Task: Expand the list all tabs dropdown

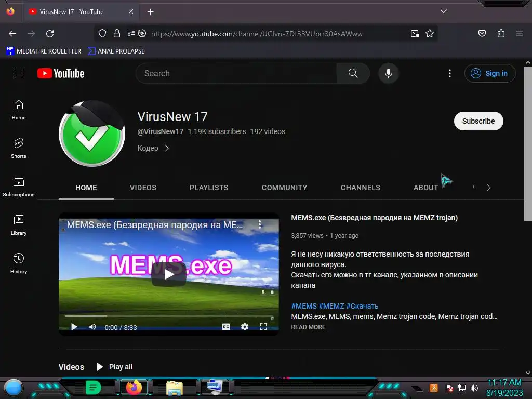Action: coord(444,11)
